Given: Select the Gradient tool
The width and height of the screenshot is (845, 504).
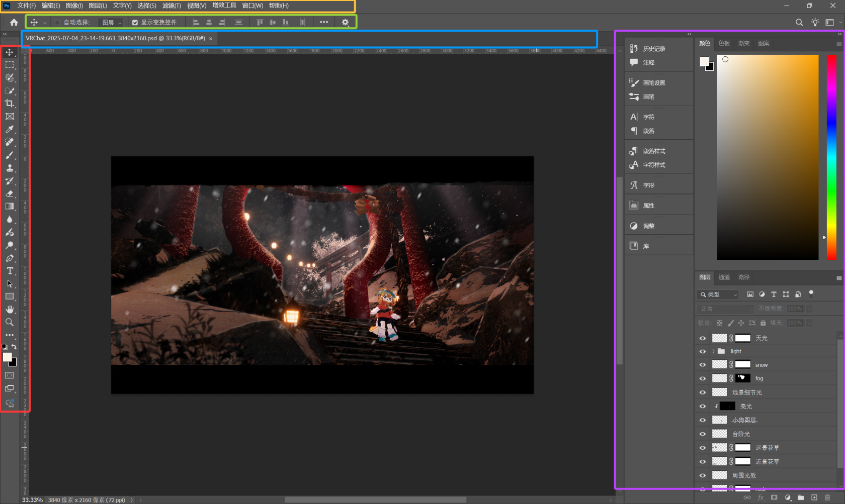Looking at the screenshot, I should click(x=10, y=207).
